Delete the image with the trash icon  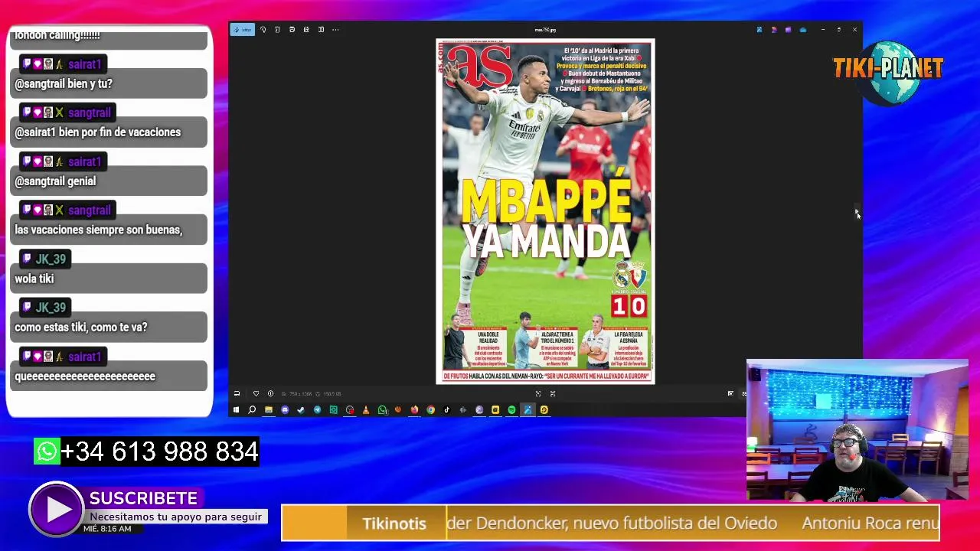pyautogui.click(x=277, y=30)
